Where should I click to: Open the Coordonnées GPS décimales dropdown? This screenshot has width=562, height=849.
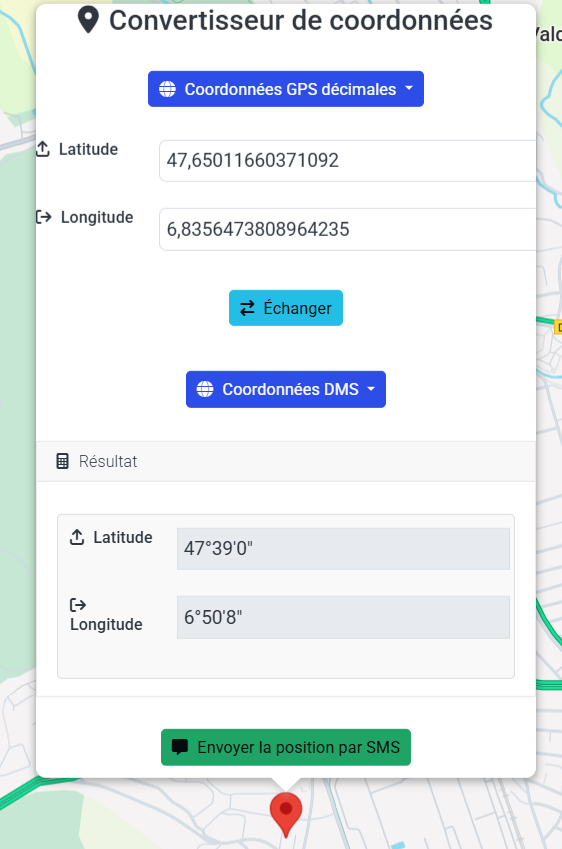[x=286, y=89]
